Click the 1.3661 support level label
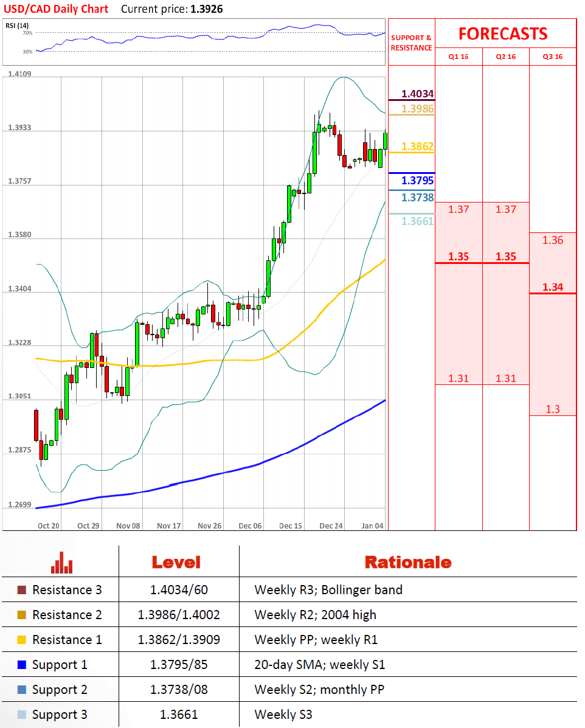This screenshot has width=585, height=728. 418,221
